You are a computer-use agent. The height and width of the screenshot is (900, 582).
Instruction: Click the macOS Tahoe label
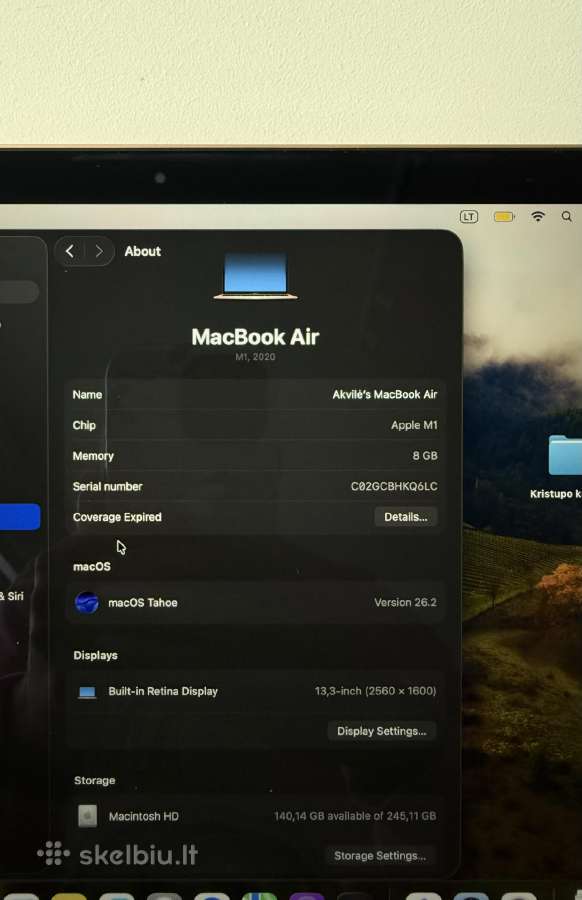point(143,603)
